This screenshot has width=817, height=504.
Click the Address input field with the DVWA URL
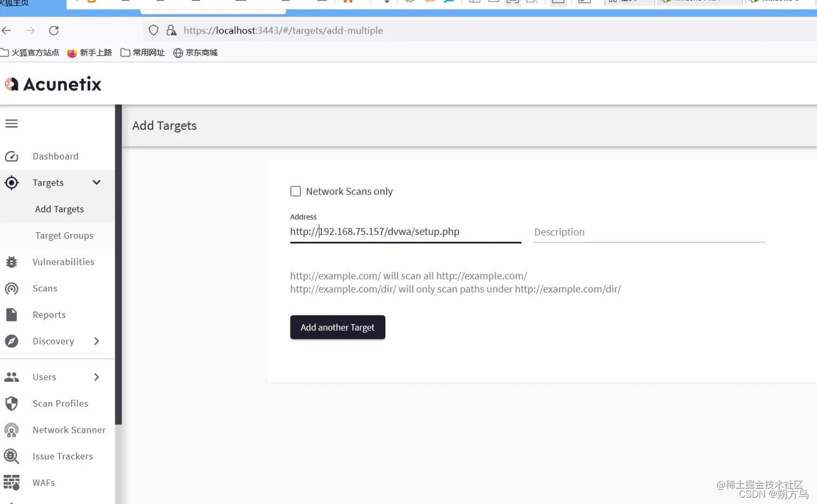coord(406,232)
